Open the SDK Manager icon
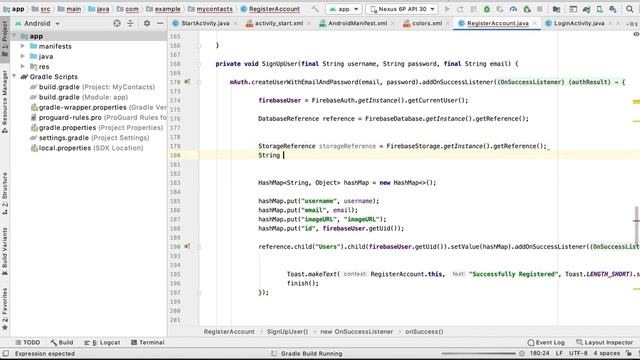The image size is (640, 360). (613, 9)
